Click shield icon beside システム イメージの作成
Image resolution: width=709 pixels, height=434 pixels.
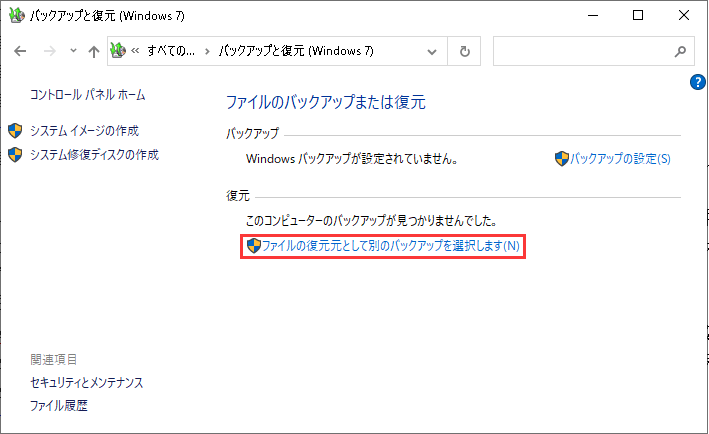(15, 131)
